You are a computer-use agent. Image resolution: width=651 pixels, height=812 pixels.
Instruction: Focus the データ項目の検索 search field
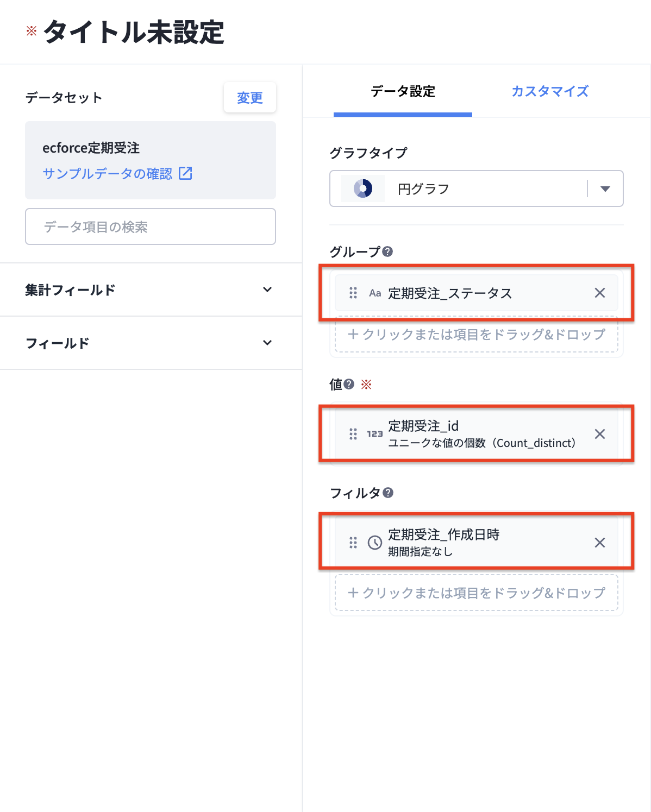point(151,226)
